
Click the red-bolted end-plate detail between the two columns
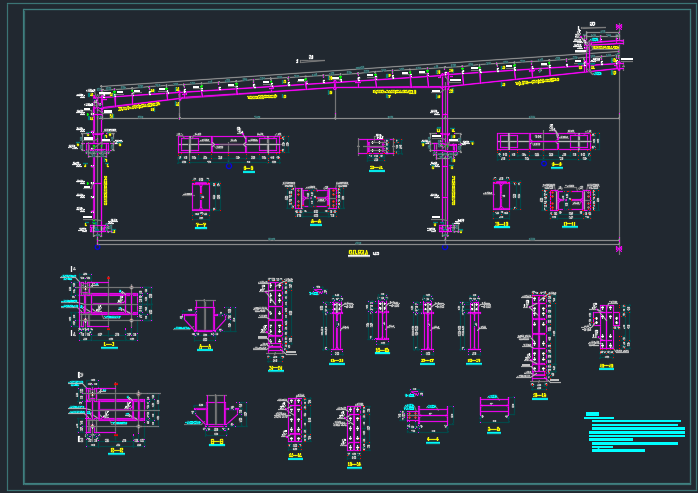(316, 199)
